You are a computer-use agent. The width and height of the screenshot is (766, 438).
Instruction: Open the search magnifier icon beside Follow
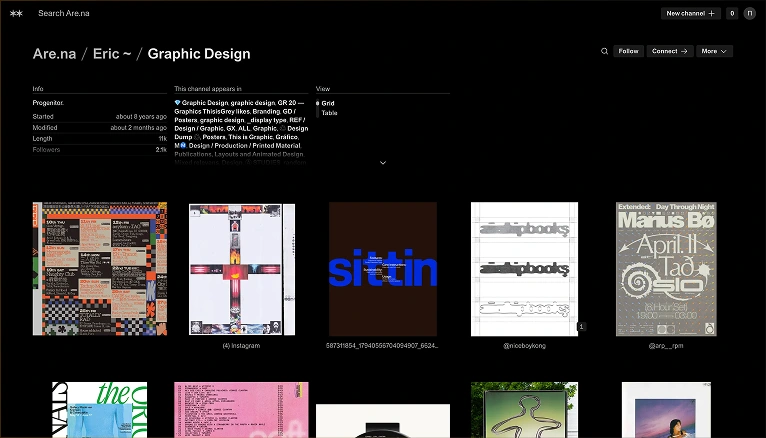click(604, 51)
